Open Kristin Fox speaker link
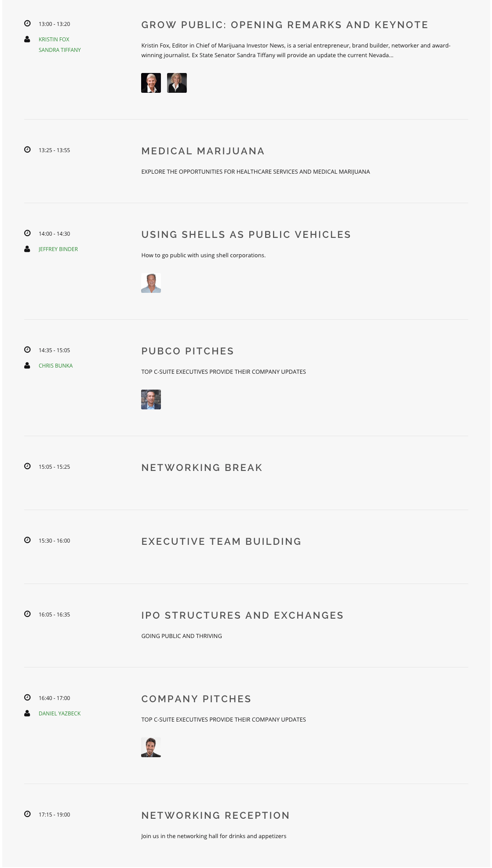The height and width of the screenshot is (868, 492). 54,40
